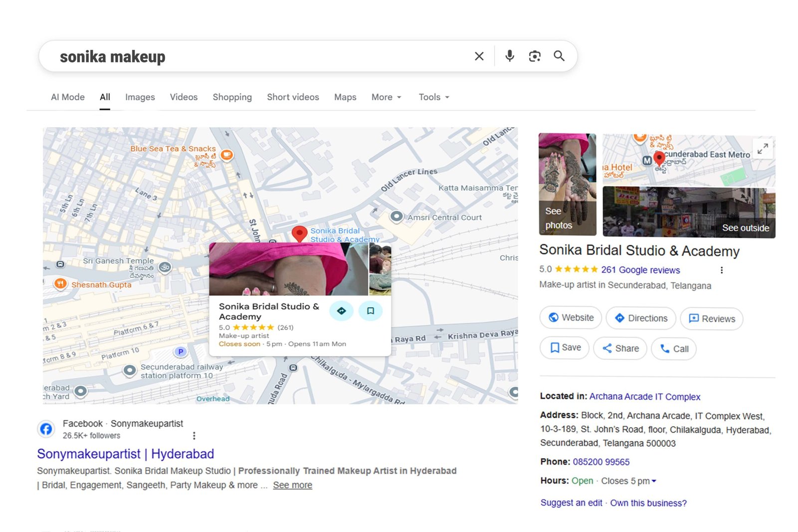798x532 pixels.
Task: Switch to the Images tab
Action: (x=140, y=97)
